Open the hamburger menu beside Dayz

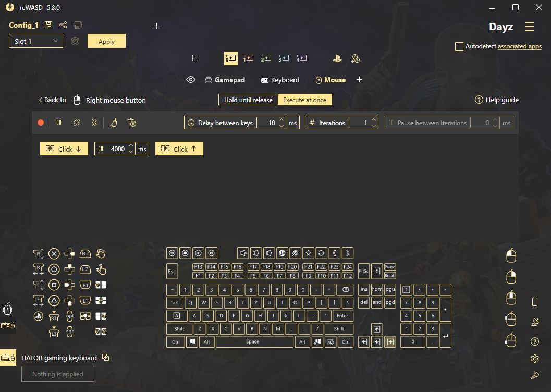coord(530,27)
